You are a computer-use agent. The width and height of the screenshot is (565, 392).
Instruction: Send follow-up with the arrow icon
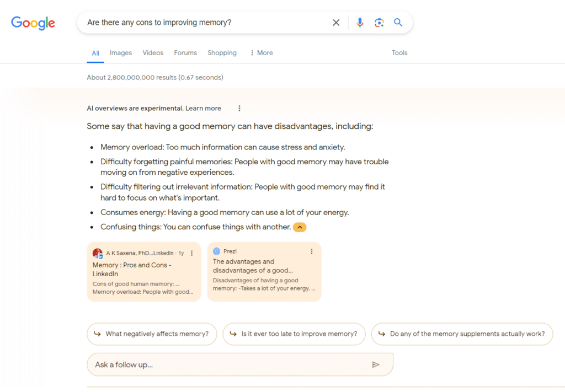pyautogui.click(x=376, y=364)
